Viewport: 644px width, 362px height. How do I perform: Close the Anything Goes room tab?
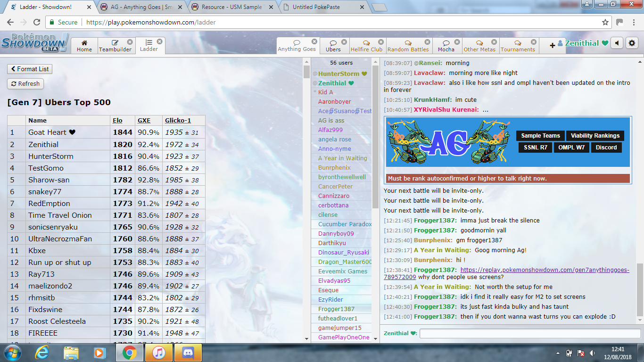click(x=314, y=42)
